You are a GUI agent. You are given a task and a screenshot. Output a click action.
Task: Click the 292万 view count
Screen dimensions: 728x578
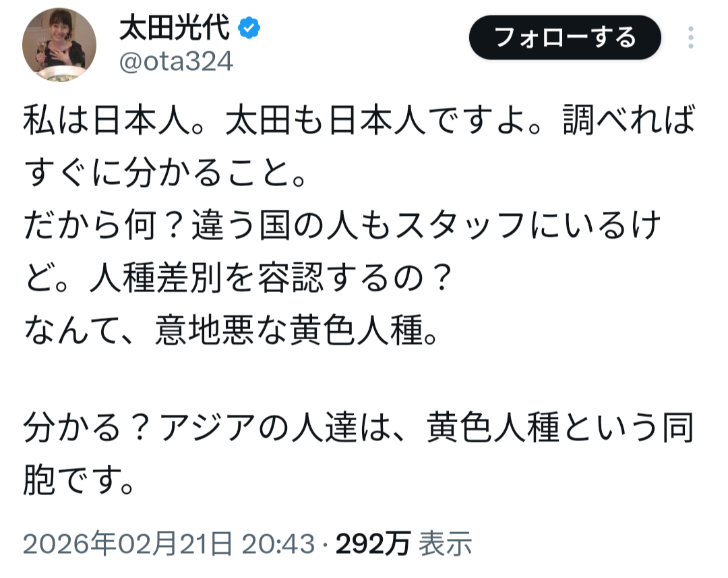(x=373, y=544)
